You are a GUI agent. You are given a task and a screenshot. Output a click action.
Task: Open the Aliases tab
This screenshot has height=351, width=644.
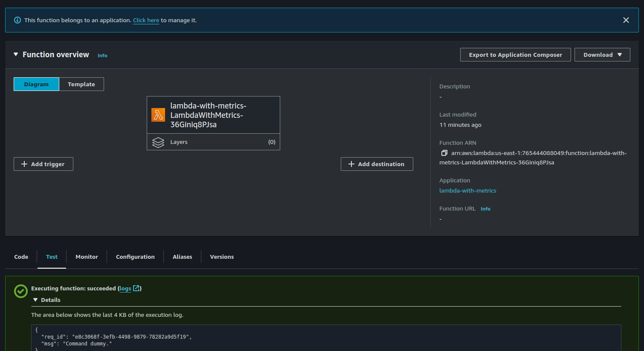click(x=182, y=257)
